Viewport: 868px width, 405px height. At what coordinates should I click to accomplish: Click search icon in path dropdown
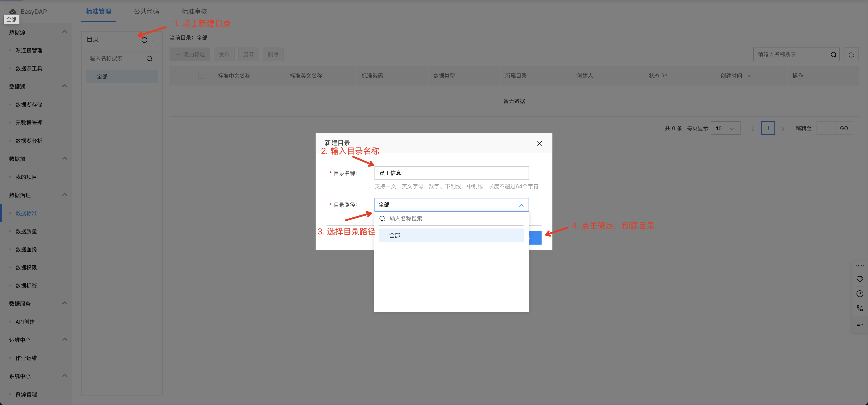(382, 219)
